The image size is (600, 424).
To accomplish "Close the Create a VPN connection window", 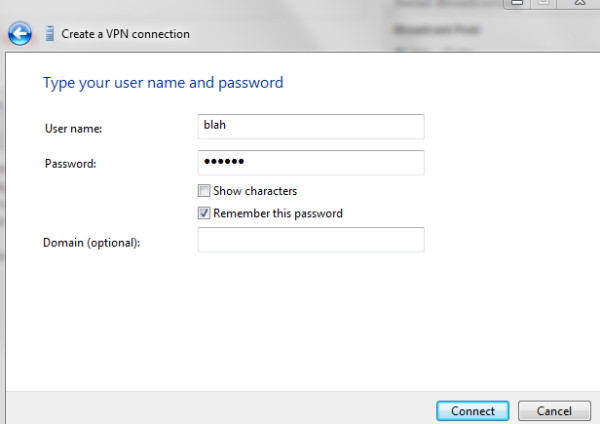I will [579, 3].
